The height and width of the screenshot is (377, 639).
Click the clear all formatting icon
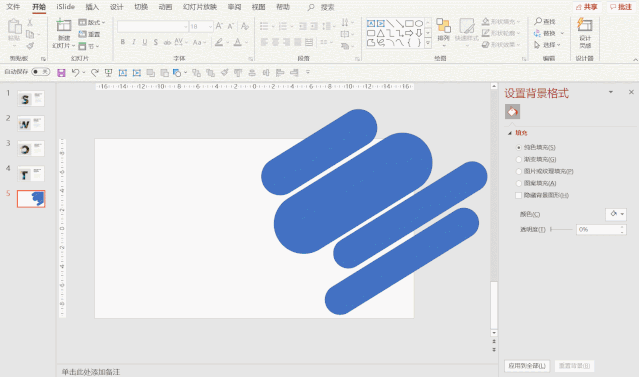245,26
